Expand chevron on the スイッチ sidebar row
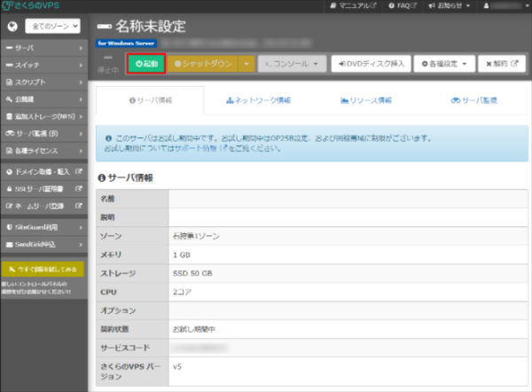Viewport: 532px width, 392px height. pos(81,65)
